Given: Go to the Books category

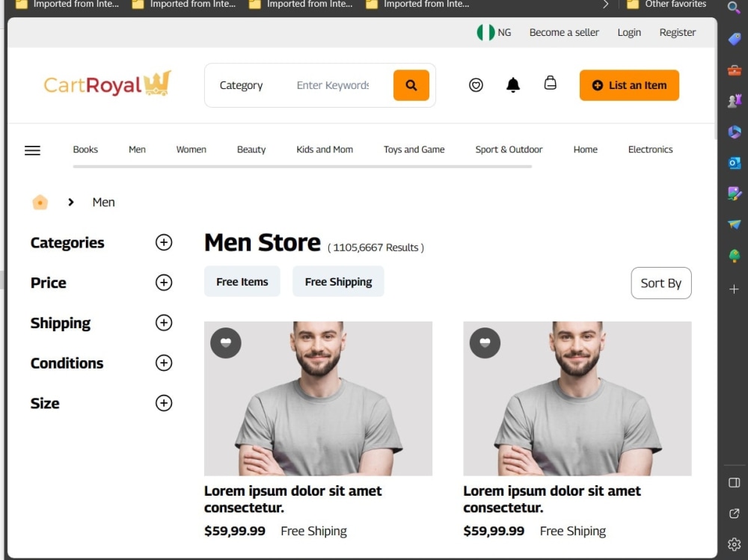Looking at the screenshot, I should [85, 150].
